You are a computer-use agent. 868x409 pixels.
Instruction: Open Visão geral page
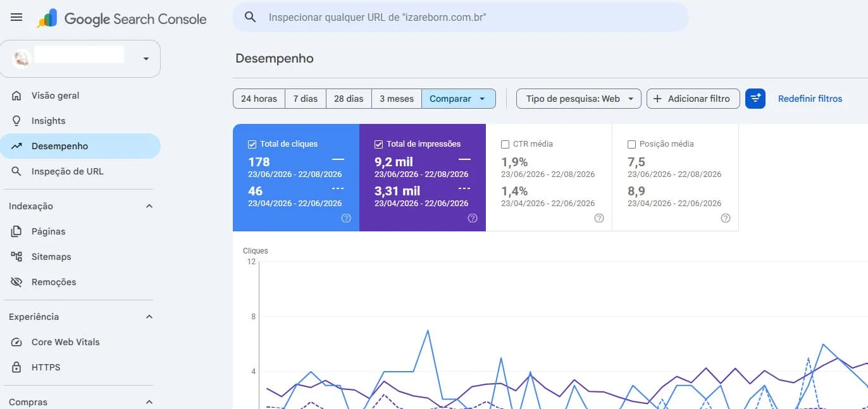pos(80,95)
